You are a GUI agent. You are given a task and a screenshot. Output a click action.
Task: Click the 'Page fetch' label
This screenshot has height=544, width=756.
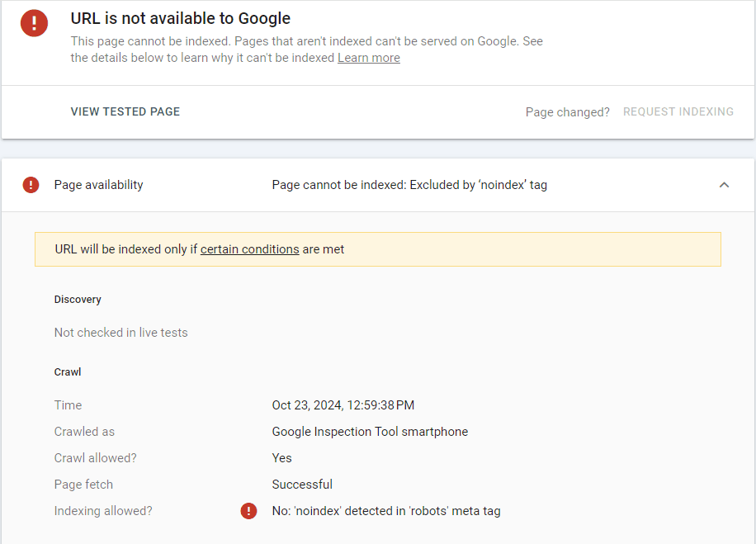click(83, 485)
